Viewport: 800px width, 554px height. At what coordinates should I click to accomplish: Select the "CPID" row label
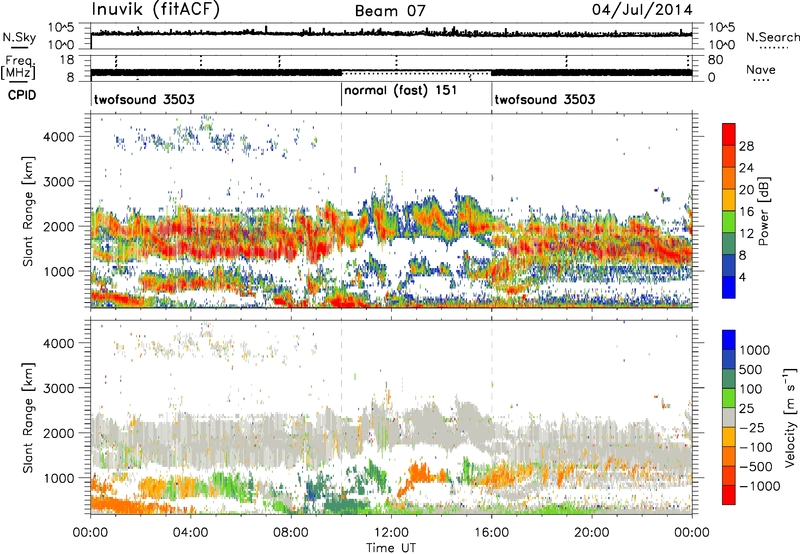[x=22, y=95]
